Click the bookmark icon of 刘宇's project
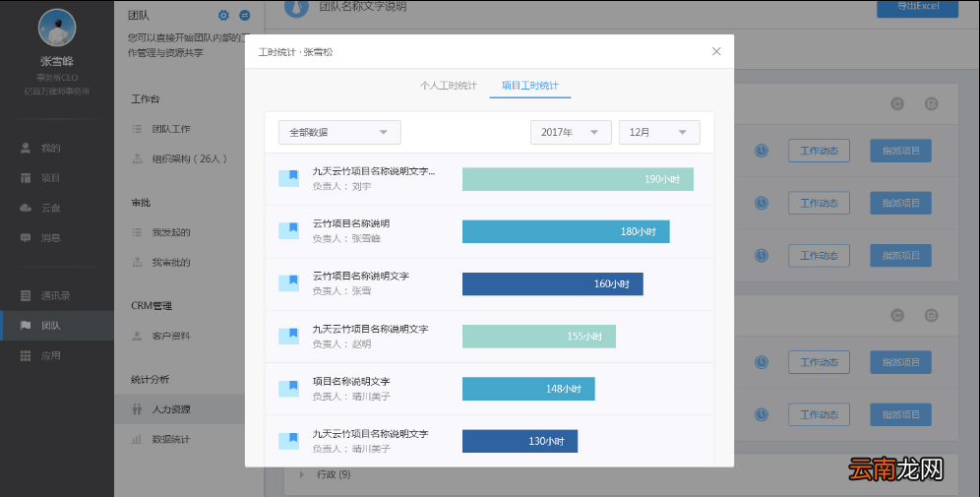Screen dimensions: 980x497 point(288,179)
